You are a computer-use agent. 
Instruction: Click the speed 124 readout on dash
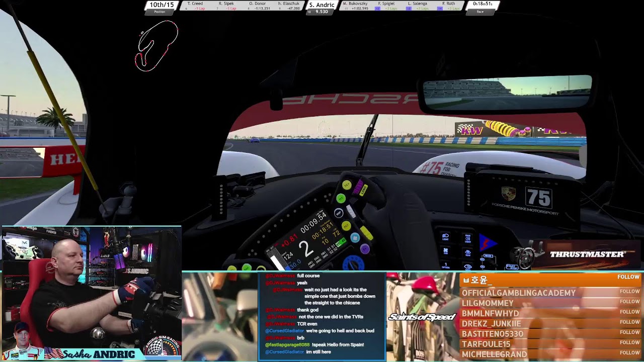(288, 256)
